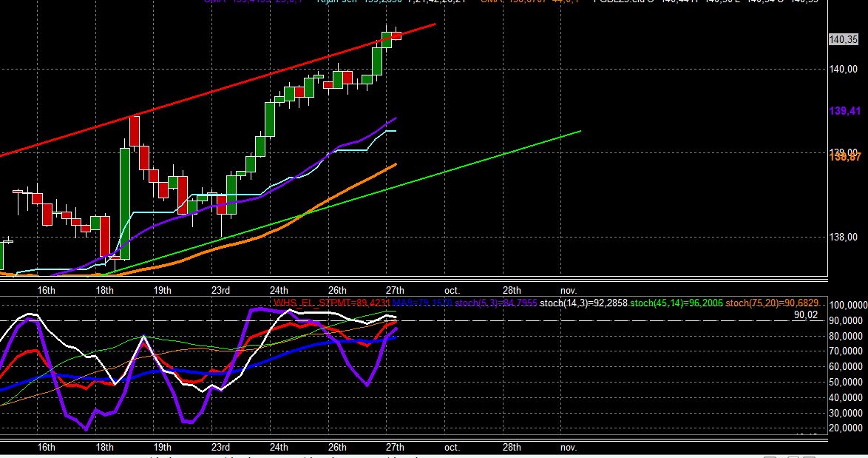Image resolution: width=868 pixels, height=458 pixels.
Task: Click nov. on the price chart date axis
Action: click(568, 290)
